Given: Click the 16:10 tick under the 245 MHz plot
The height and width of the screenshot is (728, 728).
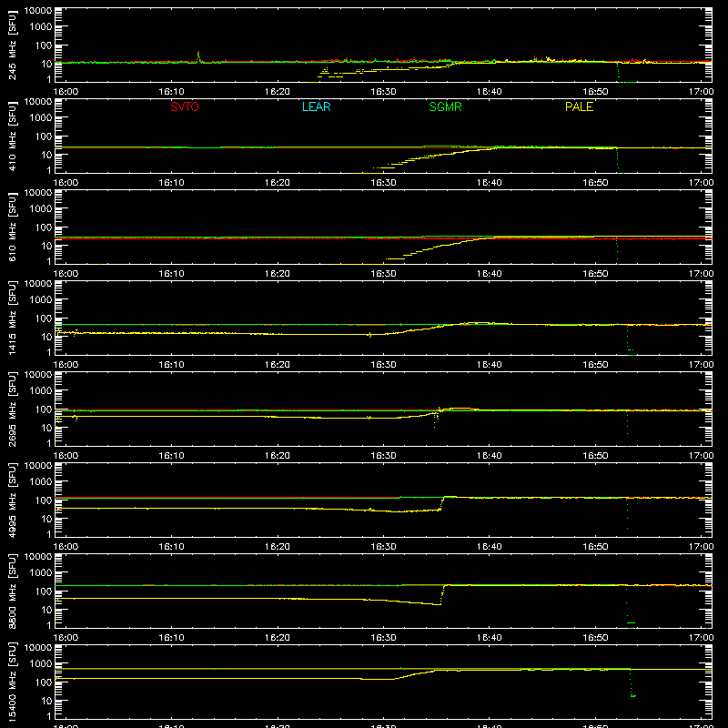Looking at the screenshot, I should click(171, 92).
